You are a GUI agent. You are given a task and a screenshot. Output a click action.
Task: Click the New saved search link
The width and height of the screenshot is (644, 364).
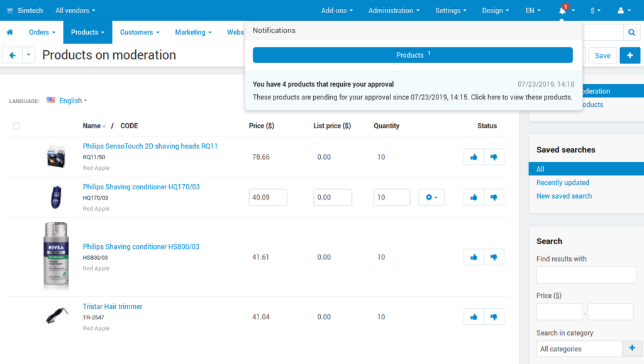click(x=564, y=196)
